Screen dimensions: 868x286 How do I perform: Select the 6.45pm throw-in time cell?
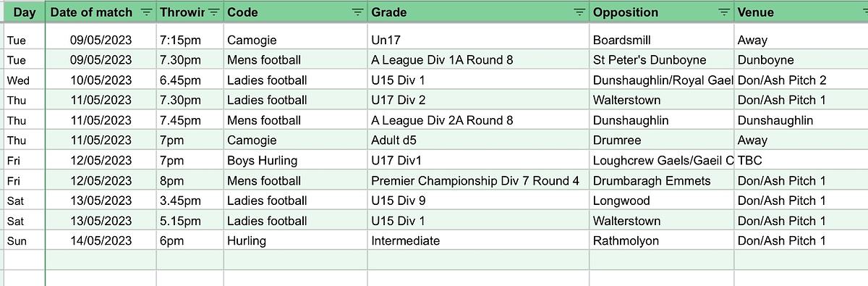click(190, 80)
